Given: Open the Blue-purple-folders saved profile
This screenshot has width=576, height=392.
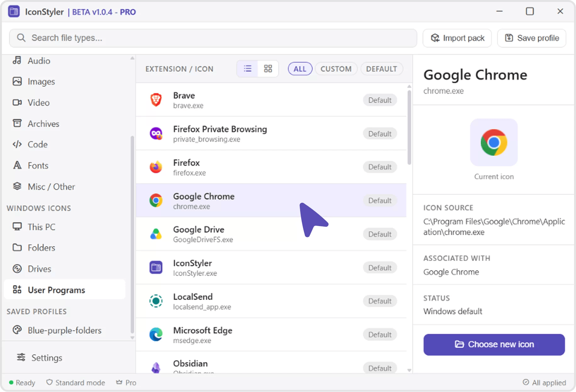Looking at the screenshot, I should pyautogui.click(x=64, y=330).
